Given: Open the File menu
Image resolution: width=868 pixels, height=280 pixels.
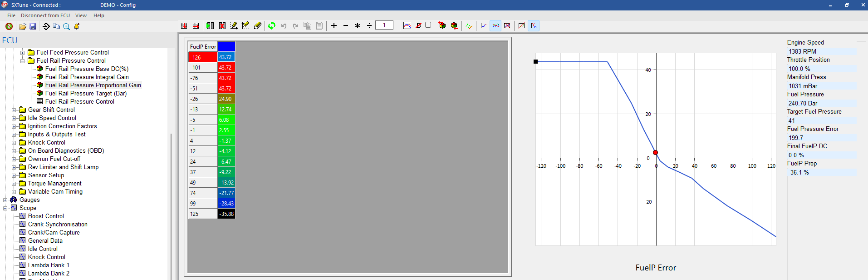Looking at the screenshot, I should tap(11, 15).
